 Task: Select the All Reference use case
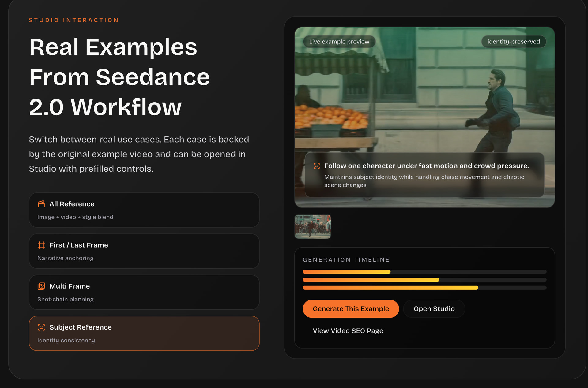tap(144, 210)
